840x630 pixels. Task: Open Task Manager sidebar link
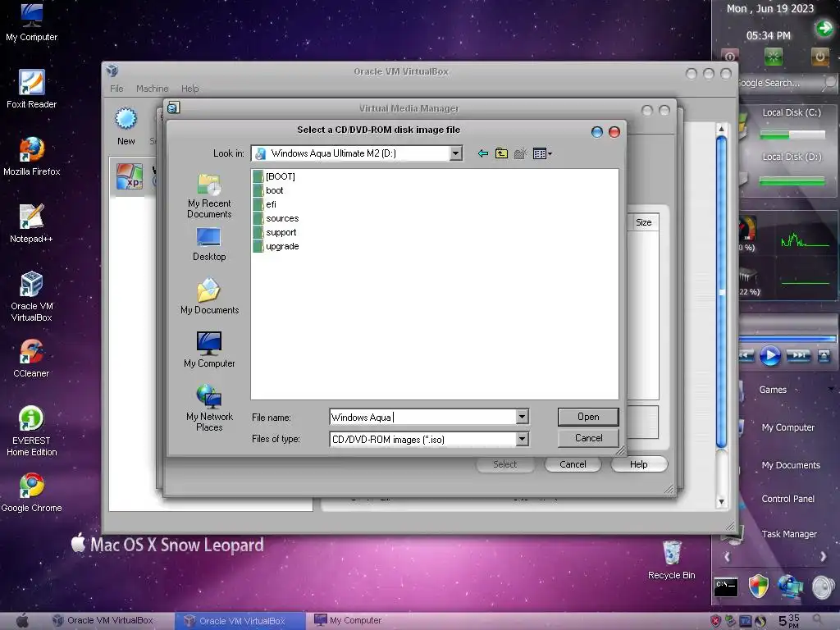pyautogui.click(x=789, y=534)
